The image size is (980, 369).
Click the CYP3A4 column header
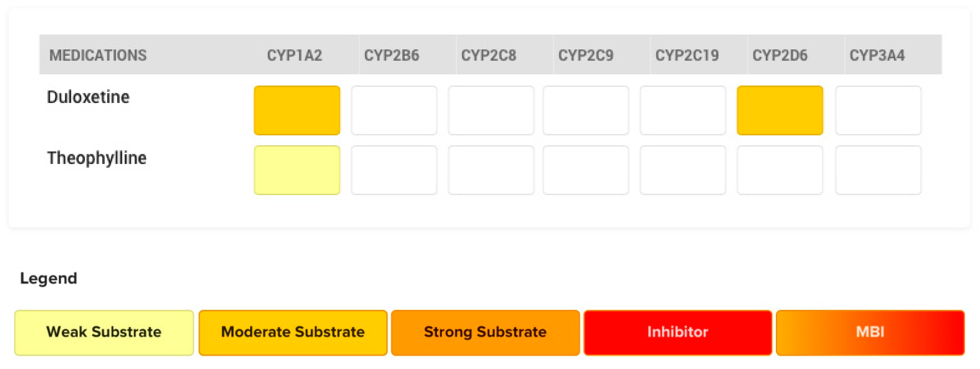click(x=877, y=56)
